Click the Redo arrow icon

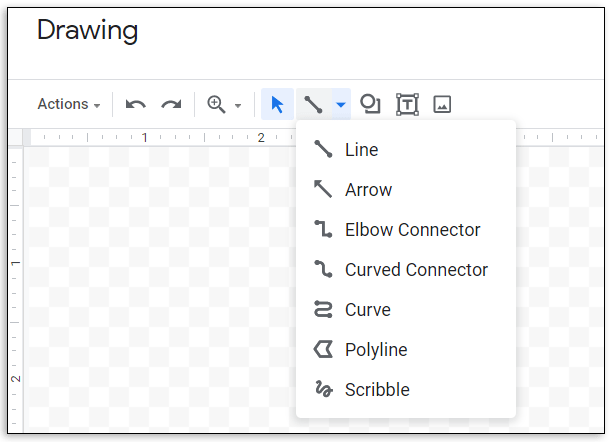point(171,104)
